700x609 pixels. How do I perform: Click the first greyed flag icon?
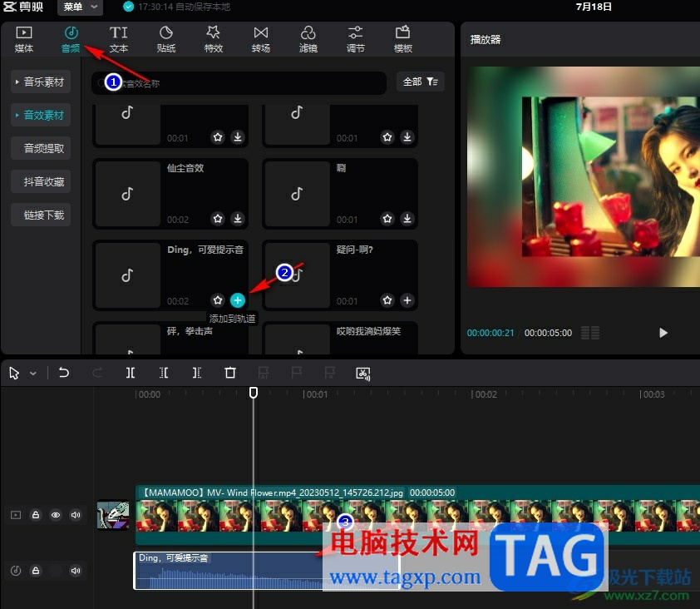point(264,373)
